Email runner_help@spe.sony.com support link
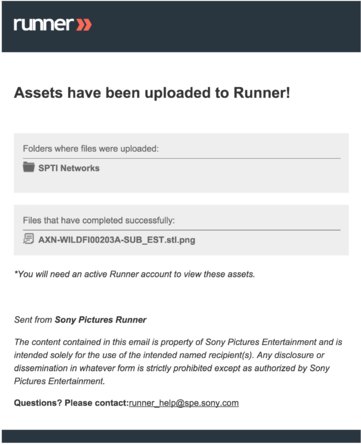 [x=184, y=403]
